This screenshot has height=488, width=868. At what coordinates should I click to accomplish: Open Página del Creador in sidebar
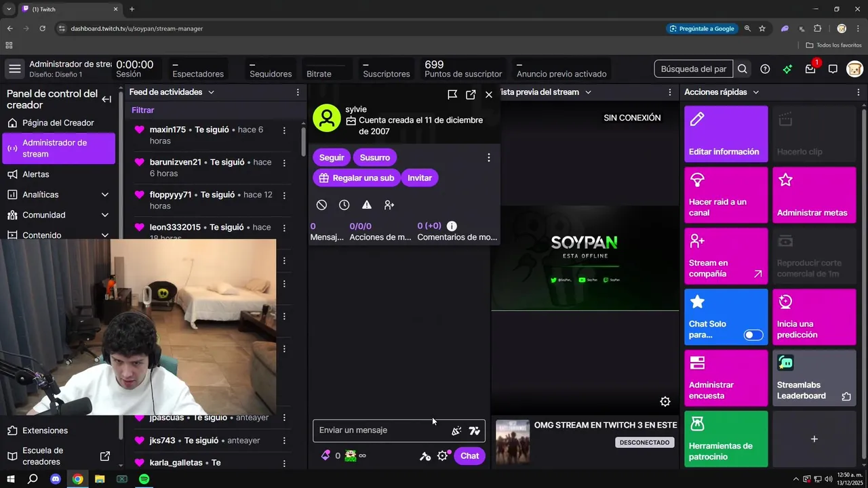[x=58, y=123]
